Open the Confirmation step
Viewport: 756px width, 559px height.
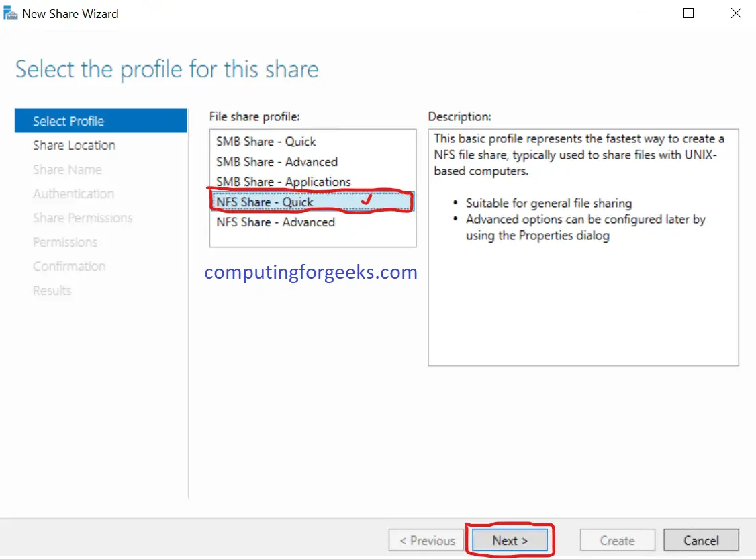point(69,266)
